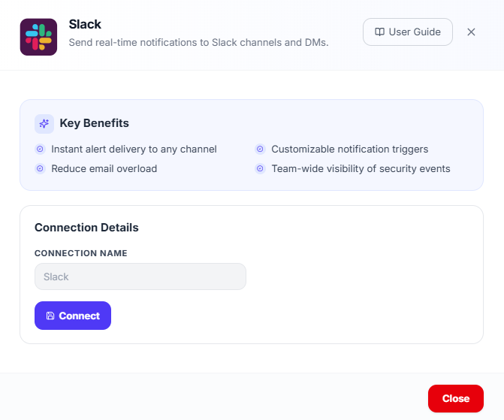Click 'Reduce email overload' text

click(104, 168)
